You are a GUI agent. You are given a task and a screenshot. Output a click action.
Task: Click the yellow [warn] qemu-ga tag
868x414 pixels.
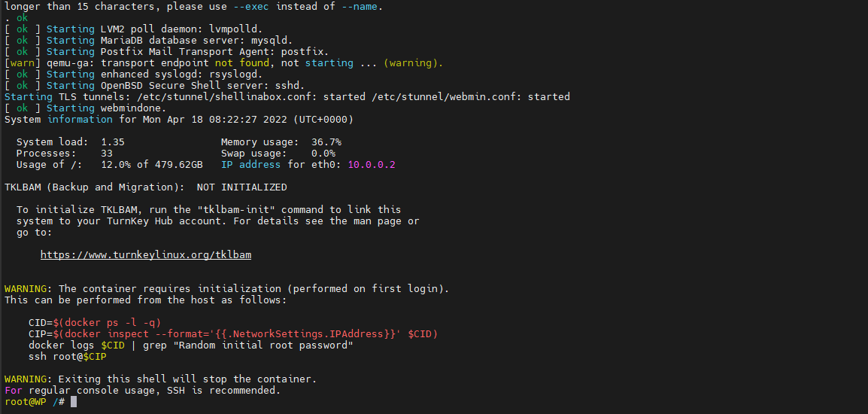click(x=15, y=62)
